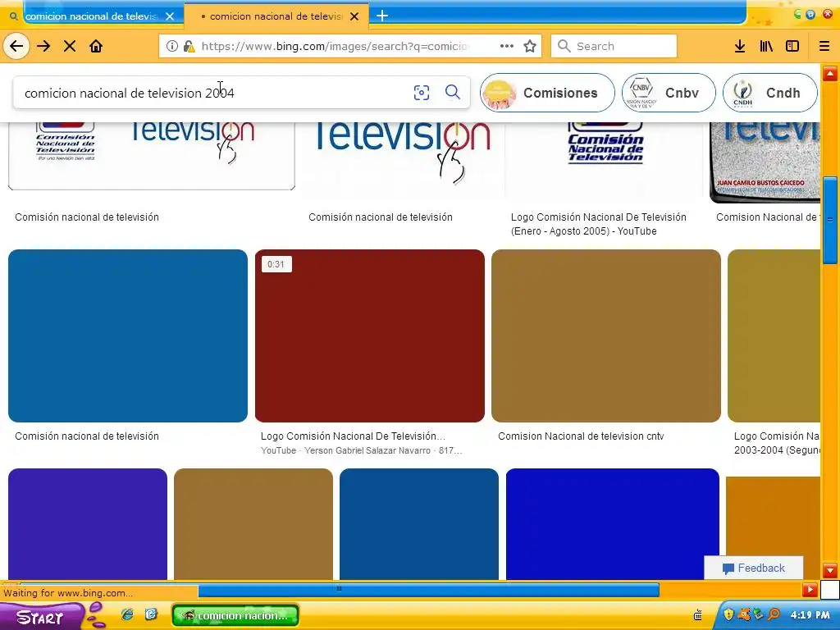This screenshot has width=840, height=630.
Task: Click the vertical scrollbar thumb
Action: [830, 220]
